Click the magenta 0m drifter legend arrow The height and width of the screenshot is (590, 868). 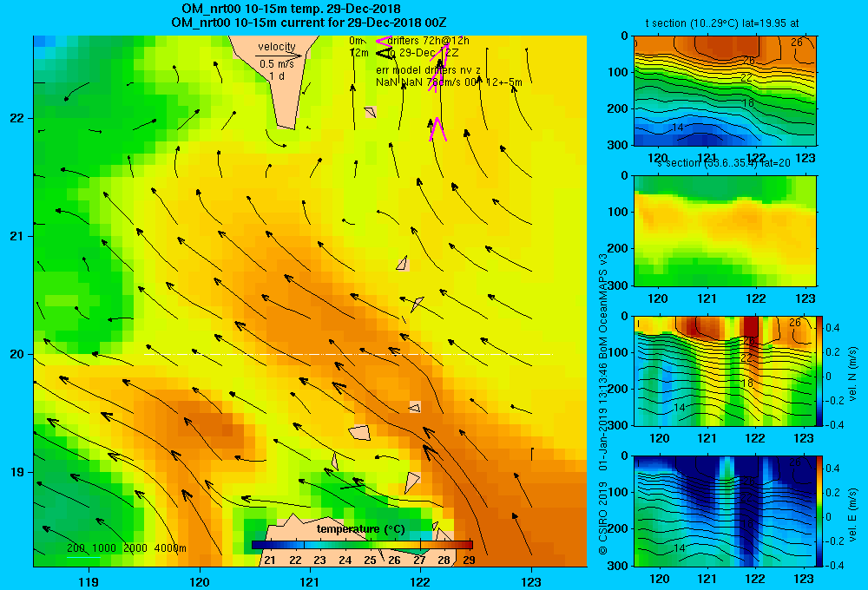(x=383, y=41)
